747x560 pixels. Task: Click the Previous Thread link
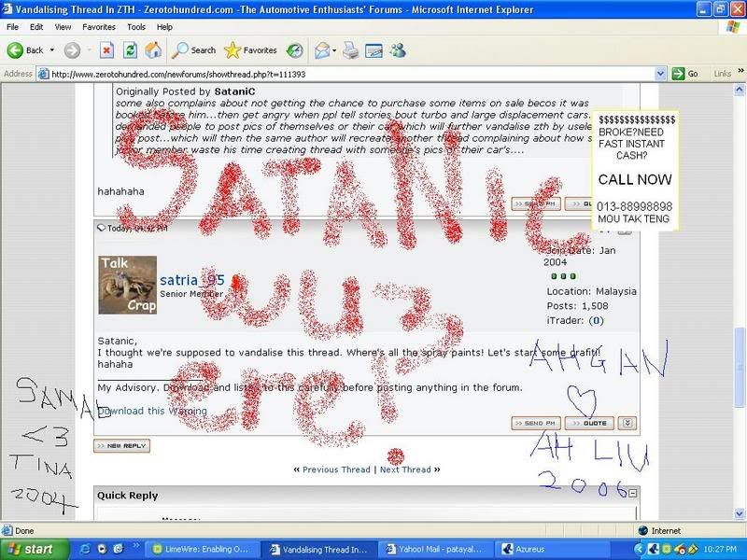pos(336,469)
